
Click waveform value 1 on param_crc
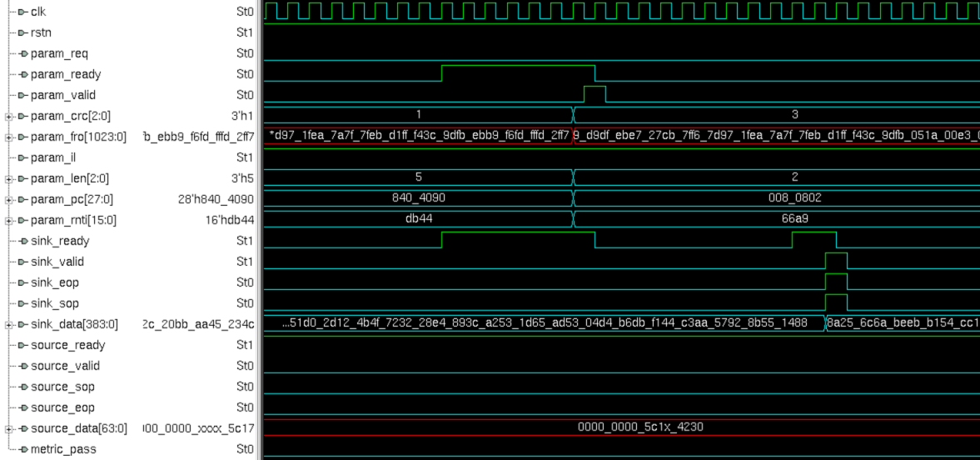coord(419,114)
